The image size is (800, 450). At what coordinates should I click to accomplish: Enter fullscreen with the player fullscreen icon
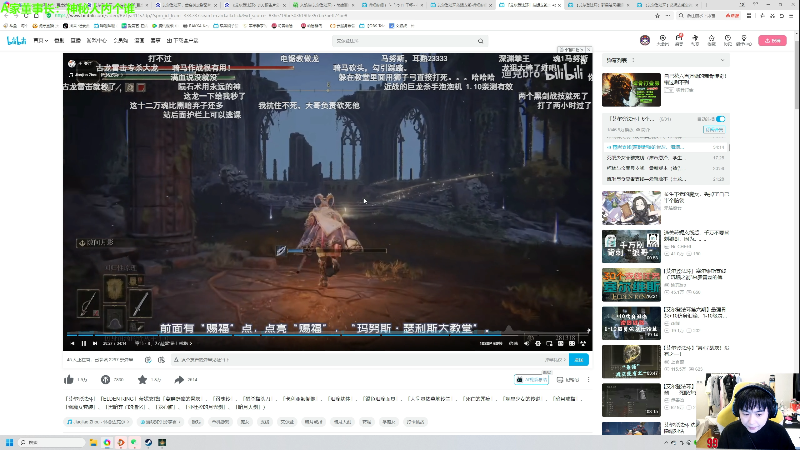(x=583, y=343)
